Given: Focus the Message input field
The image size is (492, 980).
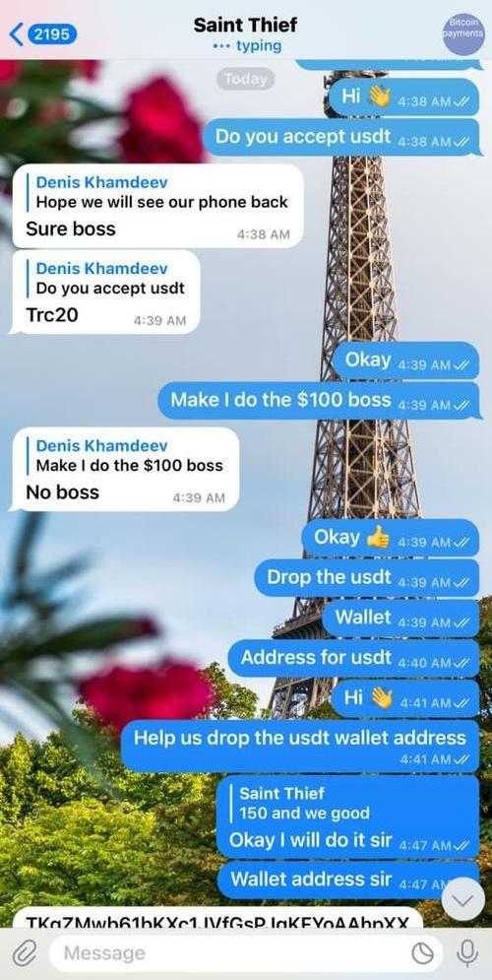Looking at the screenshot, I should click(245, 953).
